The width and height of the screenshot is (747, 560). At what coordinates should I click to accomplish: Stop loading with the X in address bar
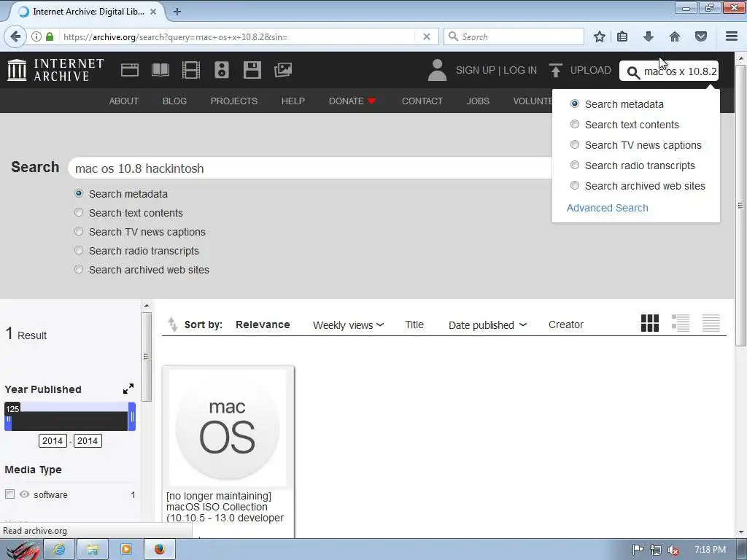[x=427, y=36]
